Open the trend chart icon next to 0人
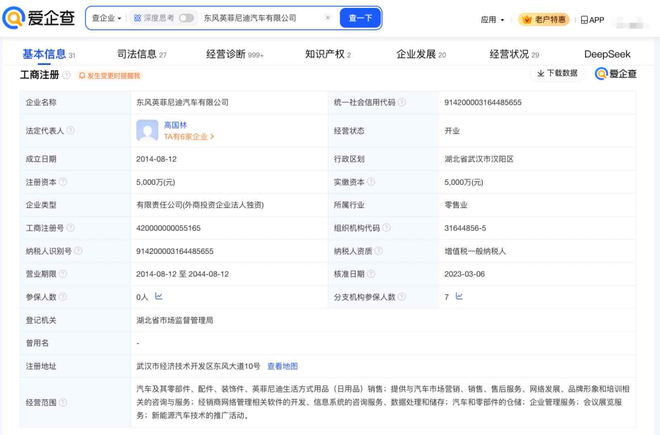The height and width of the screenshot is (435, 660). point(159,296)
